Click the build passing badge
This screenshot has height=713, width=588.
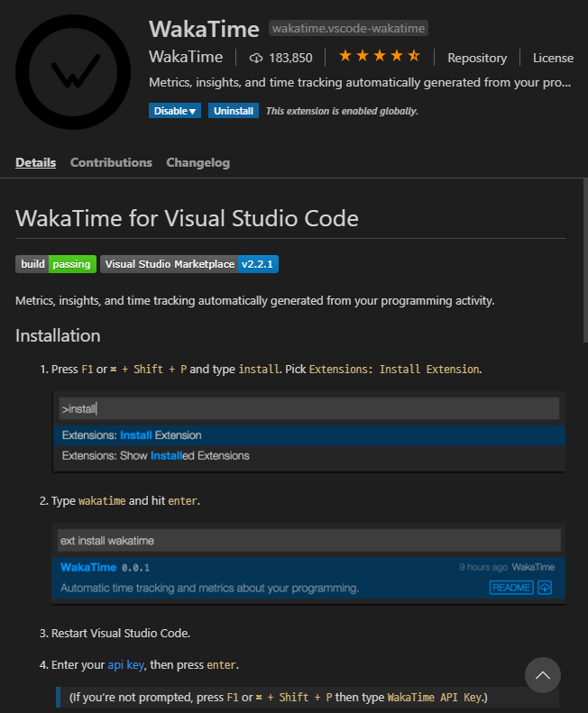tap(56, 264)
